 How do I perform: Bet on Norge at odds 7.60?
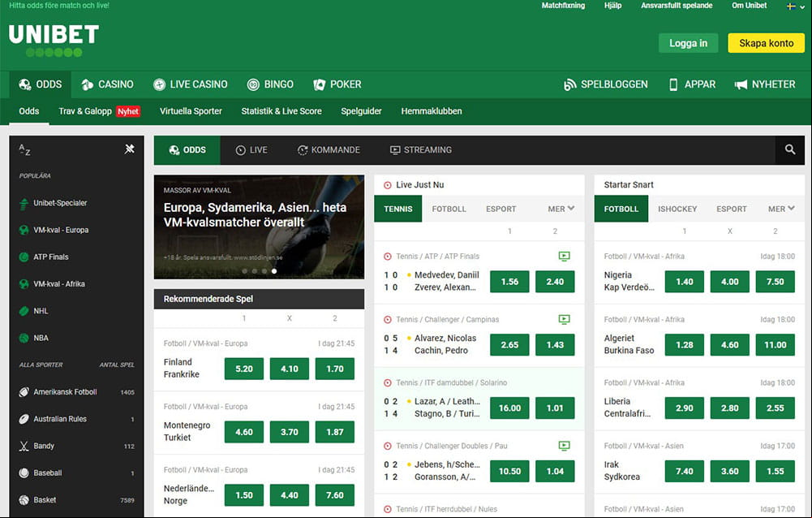(x=334, y=495)
